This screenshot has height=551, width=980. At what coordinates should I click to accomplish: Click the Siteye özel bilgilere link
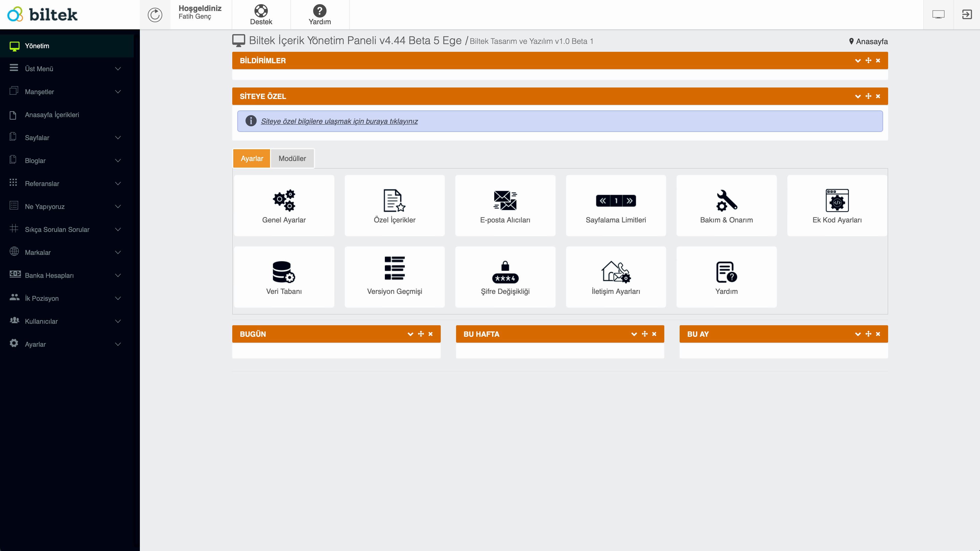click(339, 121)
